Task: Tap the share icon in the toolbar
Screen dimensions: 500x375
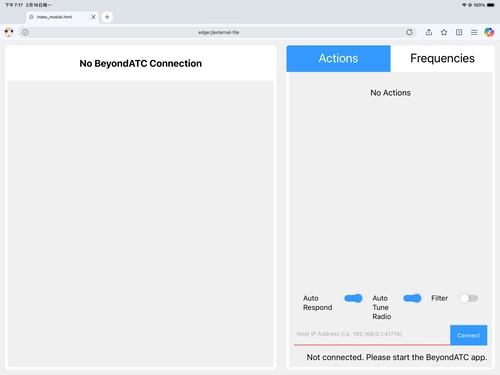Action: 429,32
